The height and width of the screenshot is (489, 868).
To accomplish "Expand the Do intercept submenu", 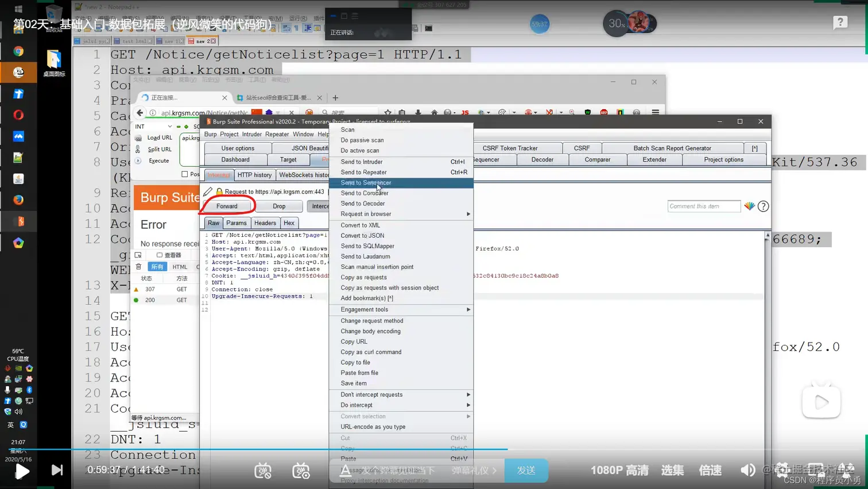I will pyautogui.click(x=401, y=405).
